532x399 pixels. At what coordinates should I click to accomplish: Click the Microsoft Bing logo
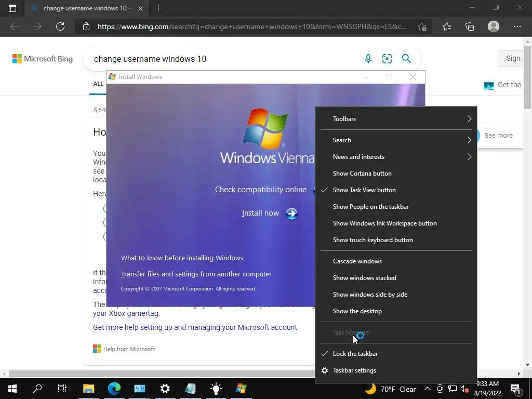[x=43, y=59]
